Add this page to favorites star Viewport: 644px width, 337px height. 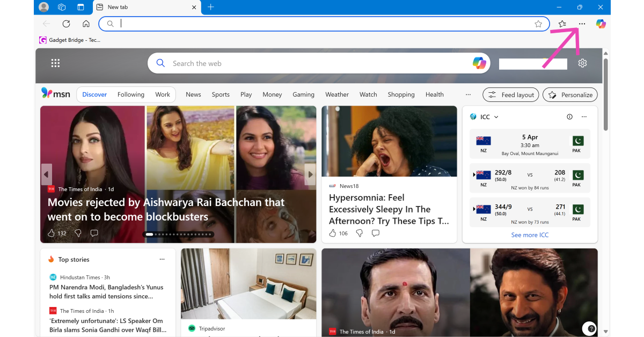pyautogui.click(x=538, y=24)
